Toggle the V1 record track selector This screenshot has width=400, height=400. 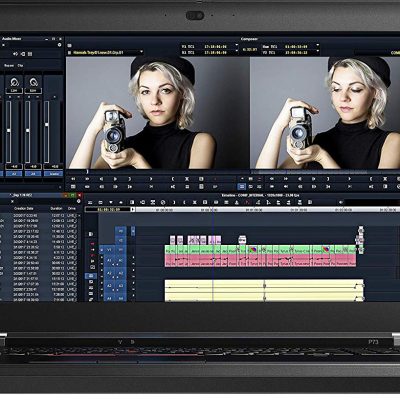[x=121, y=249]
